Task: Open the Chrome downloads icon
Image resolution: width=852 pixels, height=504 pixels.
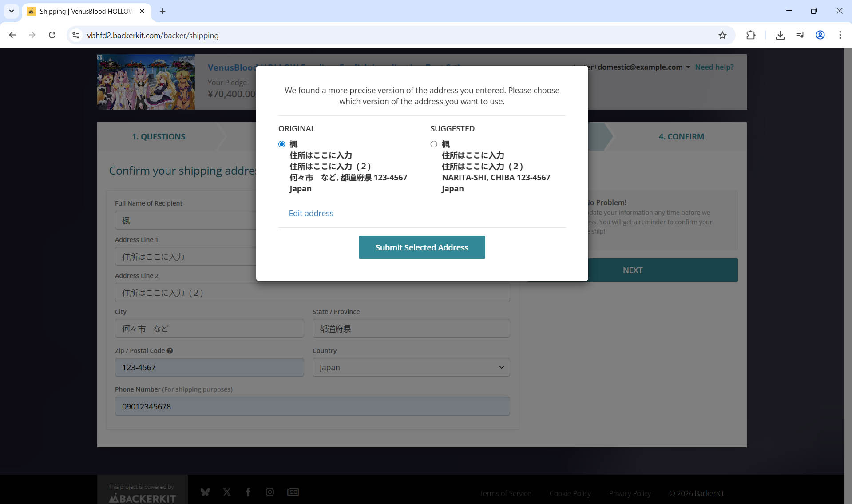Action: pyautogui.click(x=780, y=36)
